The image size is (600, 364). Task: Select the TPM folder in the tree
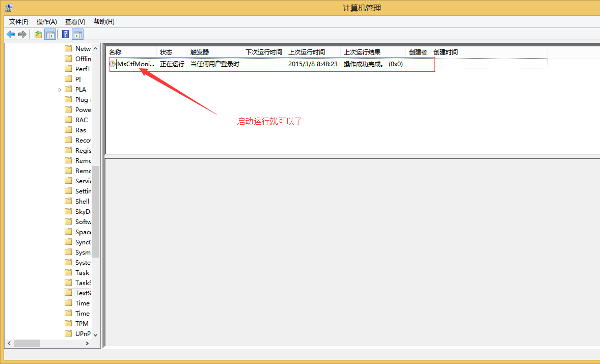[x=82, y=323]
